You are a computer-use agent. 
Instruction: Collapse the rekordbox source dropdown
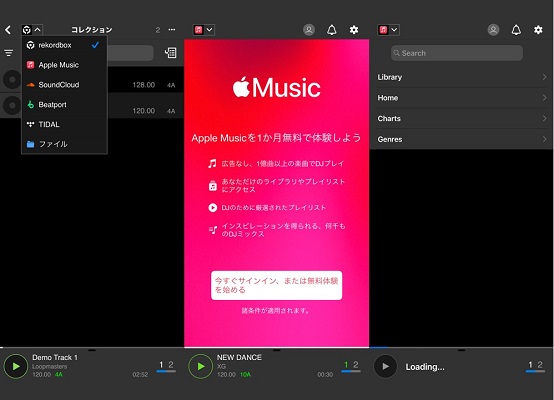tap(32, 30)
